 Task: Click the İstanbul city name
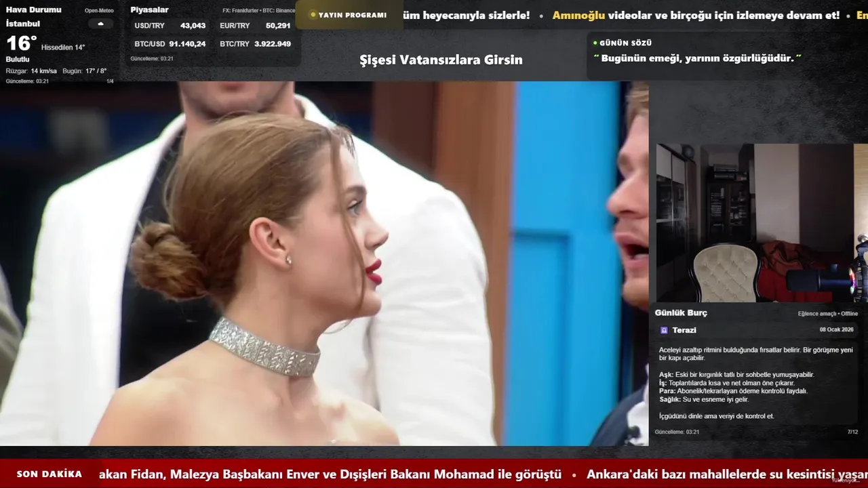(22, 24)
